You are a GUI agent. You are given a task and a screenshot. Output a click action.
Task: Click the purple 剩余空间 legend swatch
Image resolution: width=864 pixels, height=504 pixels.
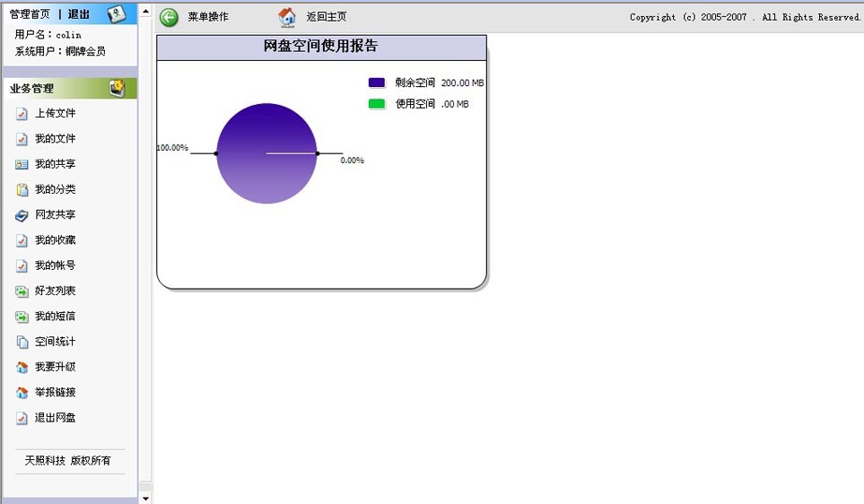(377, 83)
